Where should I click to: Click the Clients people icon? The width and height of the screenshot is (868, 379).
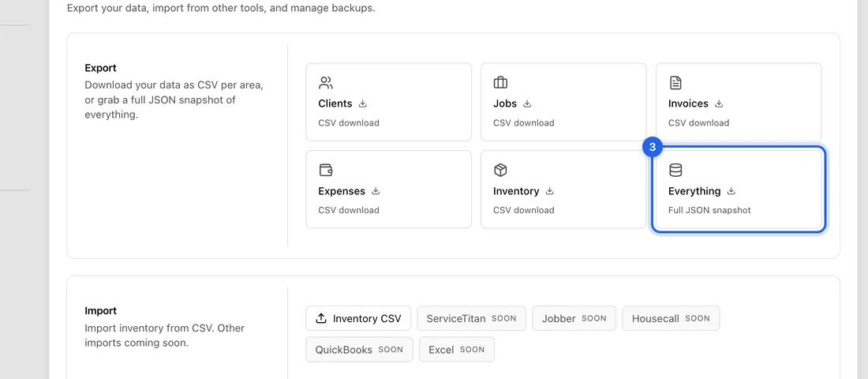325,83
